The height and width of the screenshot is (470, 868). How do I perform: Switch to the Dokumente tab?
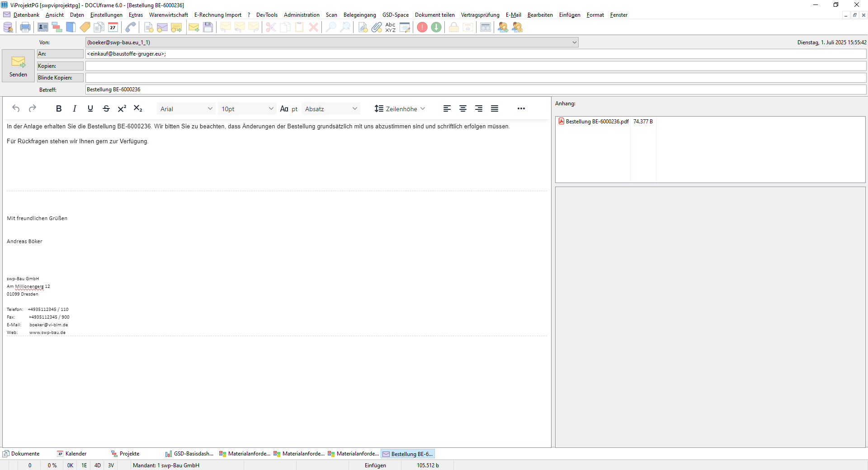pos(21,454)
